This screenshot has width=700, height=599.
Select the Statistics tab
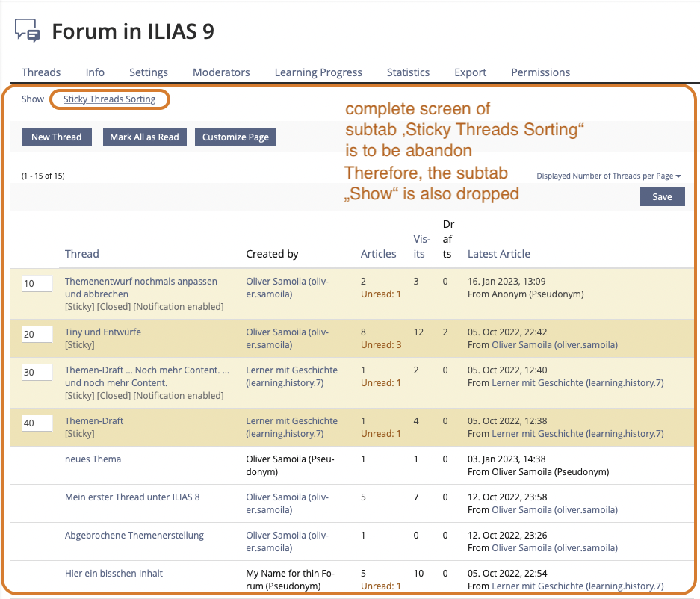click(x=408, y=72)
